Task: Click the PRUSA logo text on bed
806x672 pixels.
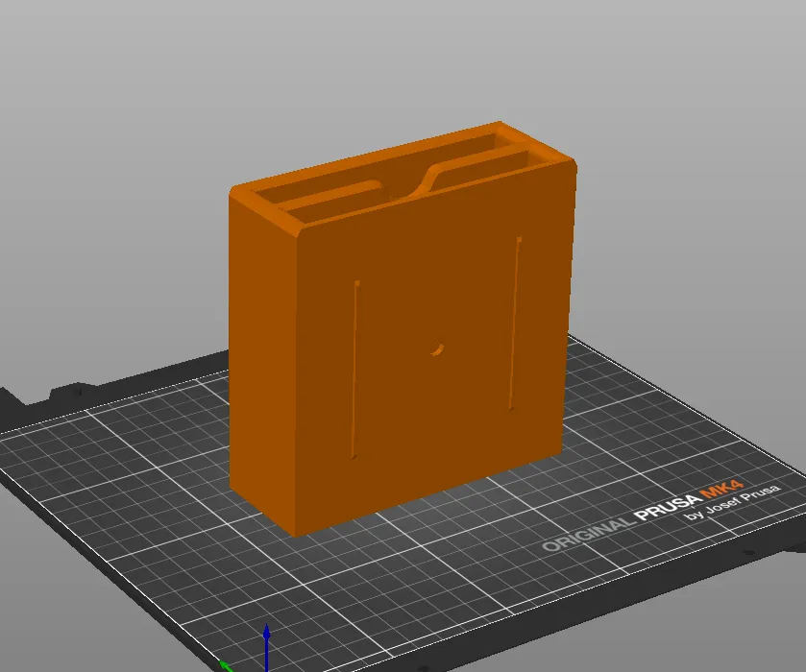Action: tap(668, 508)
